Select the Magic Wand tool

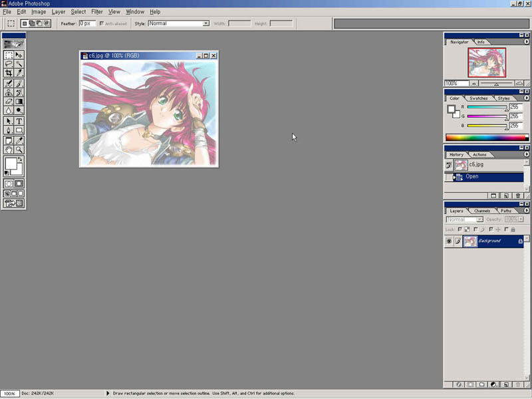click(19, 64)
